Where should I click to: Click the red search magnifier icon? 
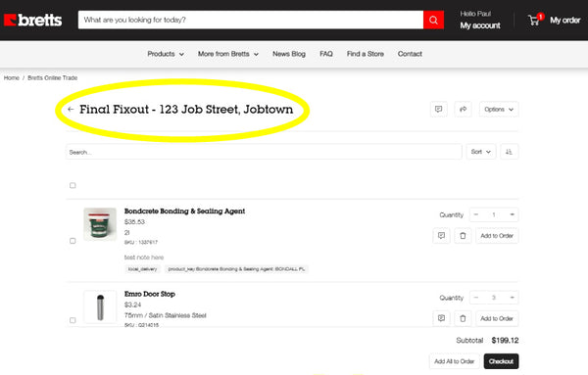coord(433,20)
